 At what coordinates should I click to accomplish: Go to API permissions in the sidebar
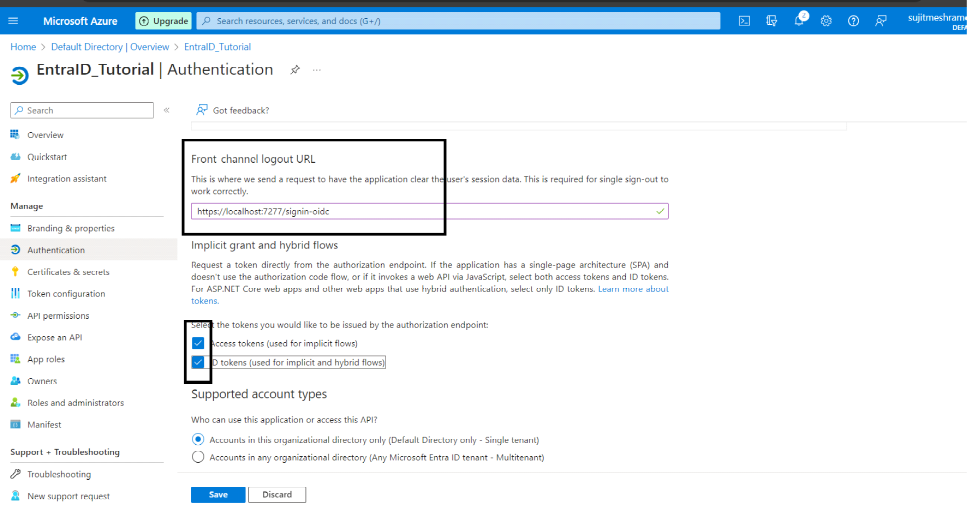58,316
